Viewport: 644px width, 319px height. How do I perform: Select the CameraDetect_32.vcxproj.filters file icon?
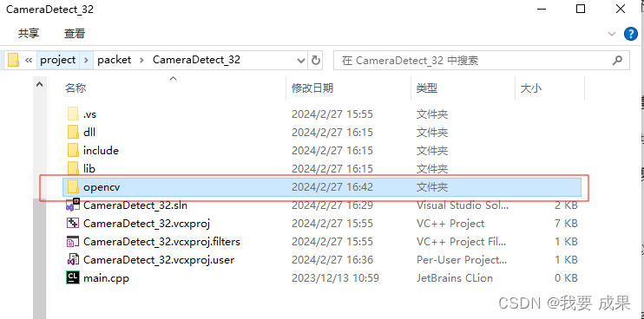point(73,242)
